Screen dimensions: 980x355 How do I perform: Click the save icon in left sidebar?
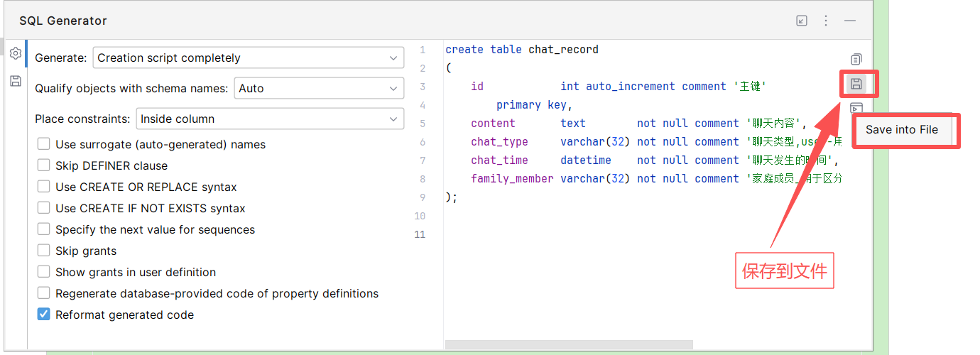click(x=16, y=81)
